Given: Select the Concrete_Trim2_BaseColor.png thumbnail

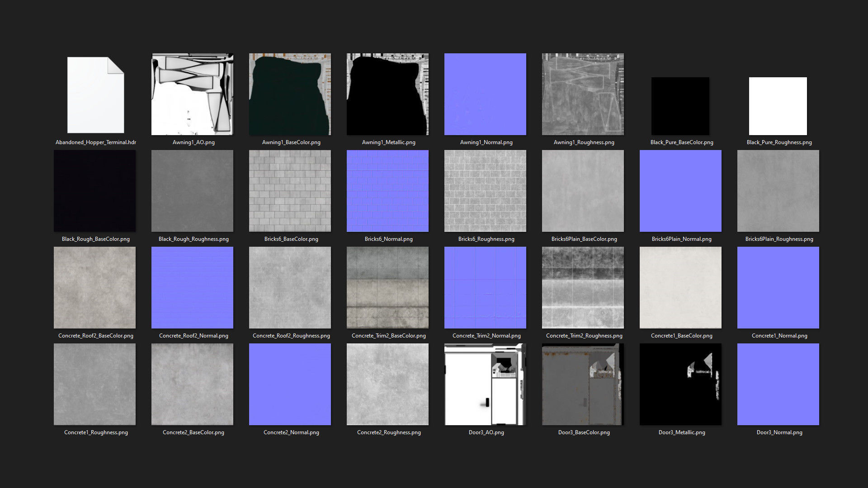Looking at the screenshot, I should [387, 287].
